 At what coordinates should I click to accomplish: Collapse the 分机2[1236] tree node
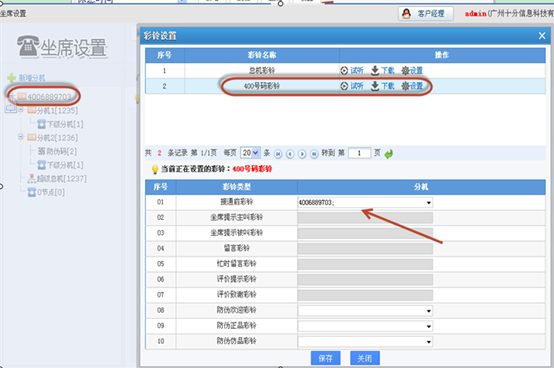(x=21, y=137)
